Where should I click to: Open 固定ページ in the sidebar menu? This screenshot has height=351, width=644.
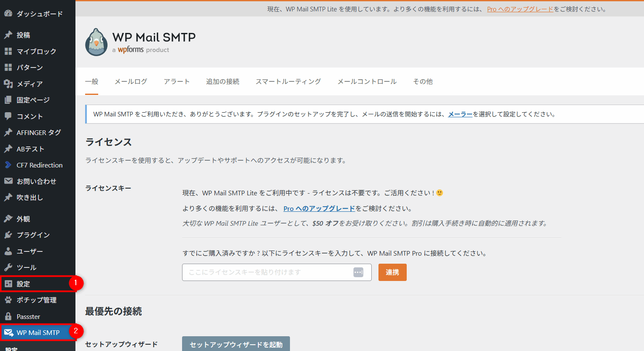[x=38, y=100]
